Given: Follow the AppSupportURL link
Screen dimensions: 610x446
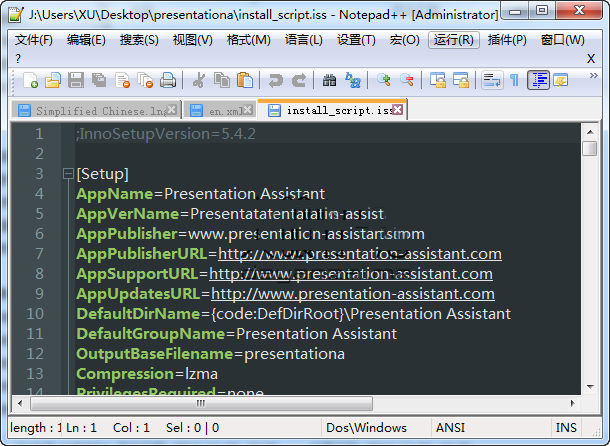Looking at the screenshot, I should coord(351,274).
